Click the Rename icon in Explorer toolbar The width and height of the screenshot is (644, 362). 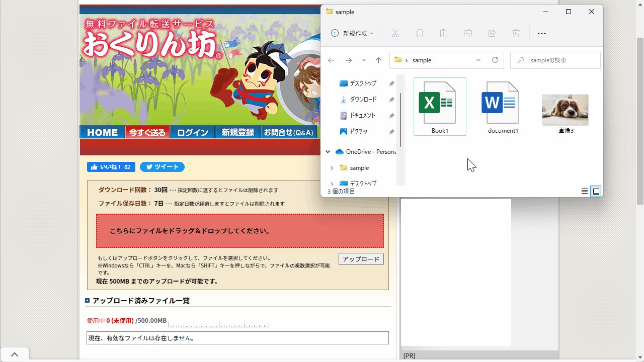pyautogui.click(x=468, y=33)
